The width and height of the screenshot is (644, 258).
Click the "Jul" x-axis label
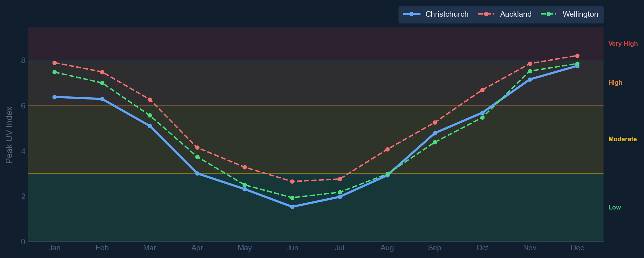coord(340,248)
